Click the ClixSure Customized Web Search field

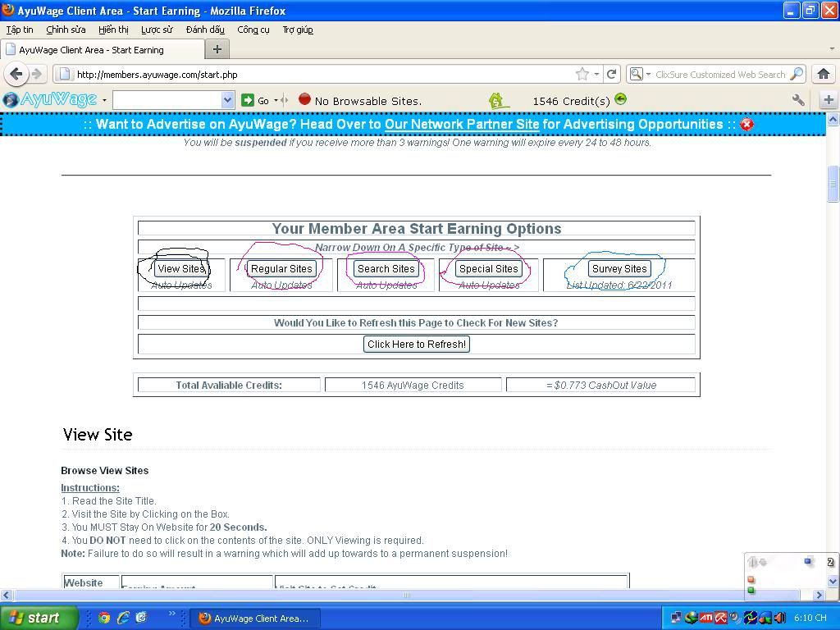[x=720, y=75]
